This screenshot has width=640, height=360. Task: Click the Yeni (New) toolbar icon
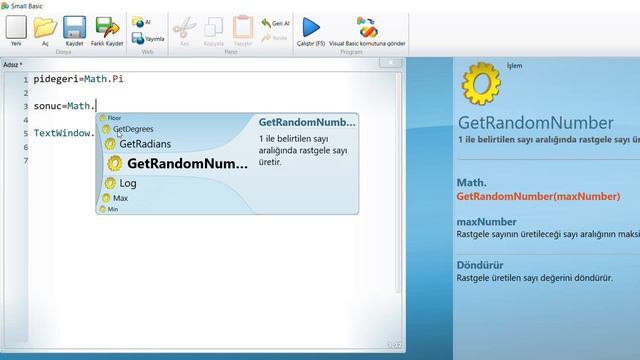click(16, 27)
